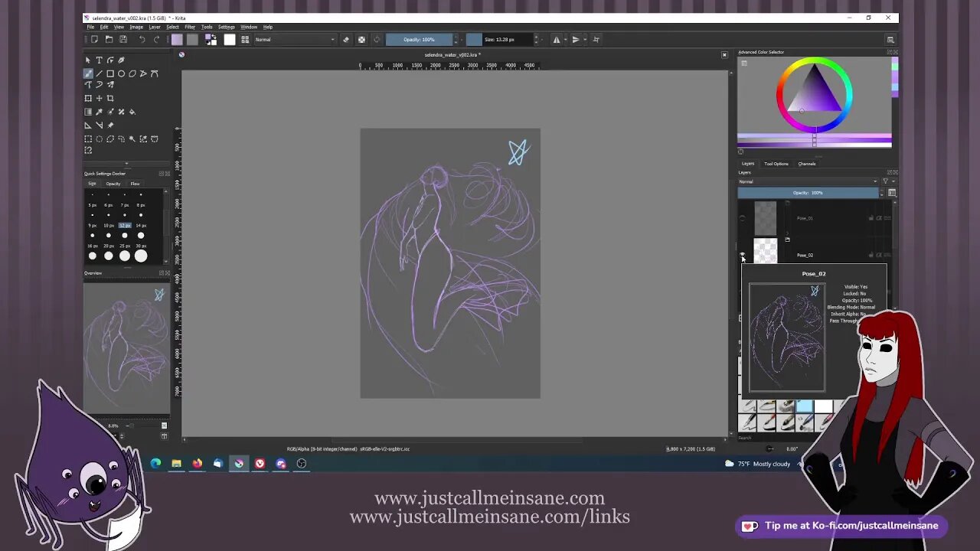Open the Layer menu

(155, 27)
